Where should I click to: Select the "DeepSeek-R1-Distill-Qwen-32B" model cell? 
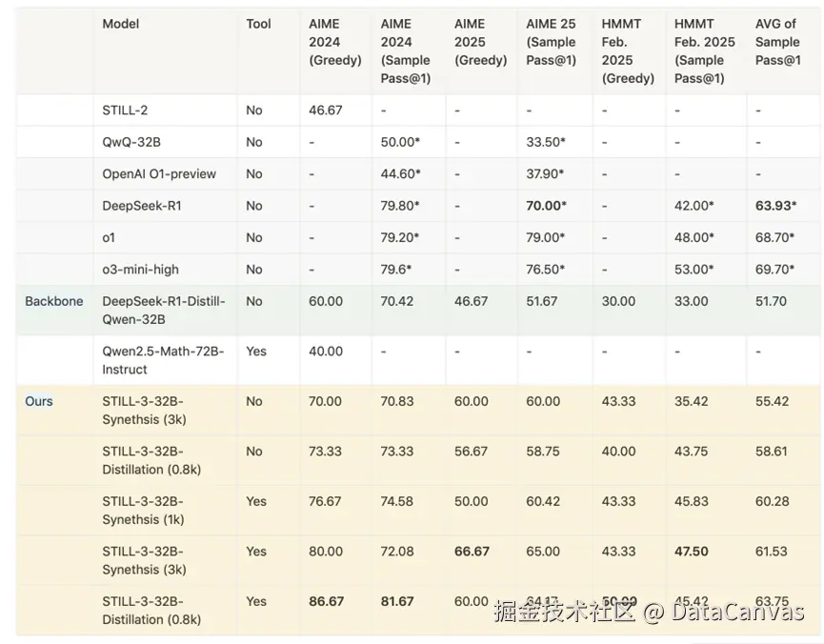[x=164, y=311]
